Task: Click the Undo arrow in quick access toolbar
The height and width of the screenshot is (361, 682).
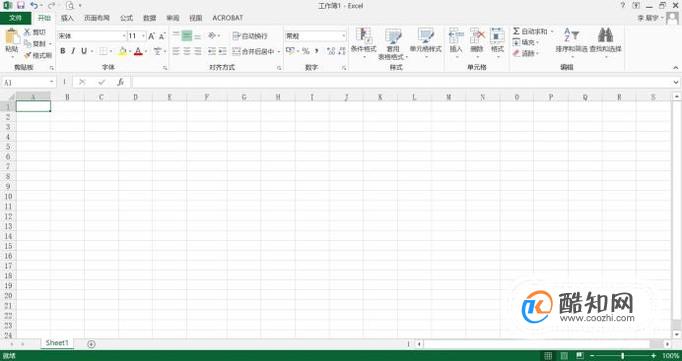Action: [x=34, y=6]
